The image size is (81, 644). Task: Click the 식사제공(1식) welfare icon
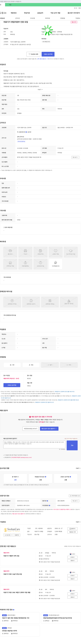(x=56, y=264)
